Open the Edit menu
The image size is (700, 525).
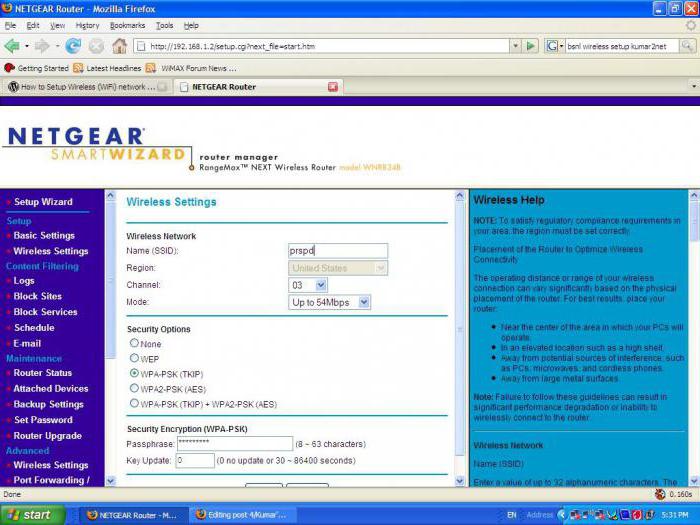click(x=33, y=25)
